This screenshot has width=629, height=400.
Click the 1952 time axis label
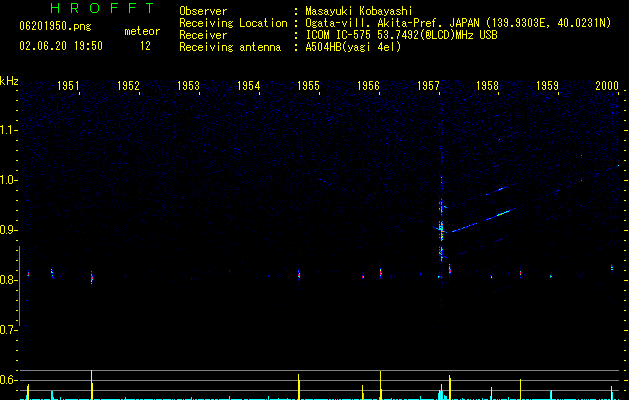point(128,85)
